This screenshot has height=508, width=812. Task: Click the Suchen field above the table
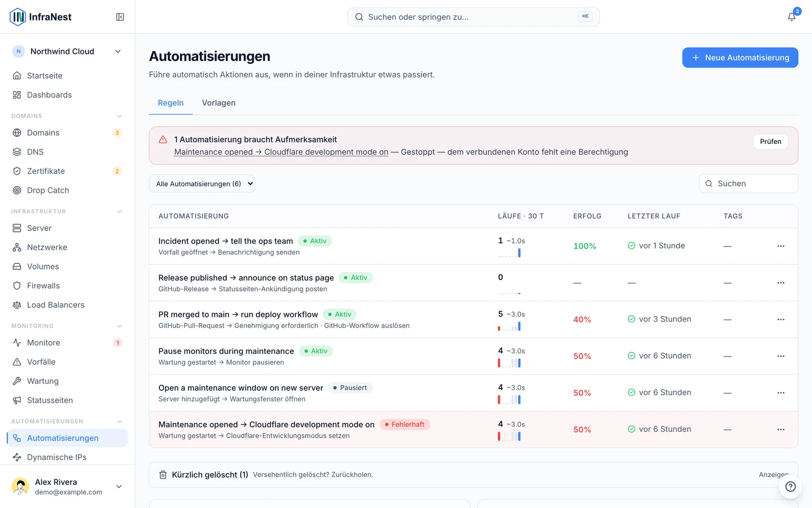tap(749, 183)
